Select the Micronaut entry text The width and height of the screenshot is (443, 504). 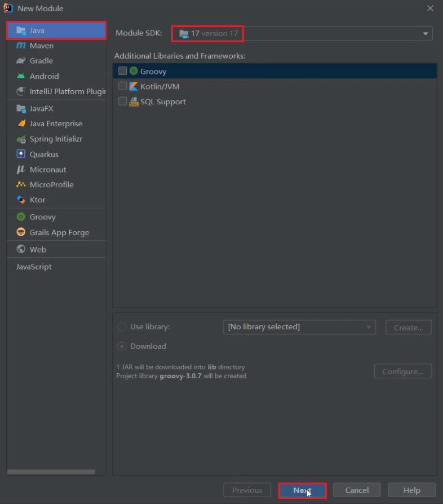(x=48, y=169)
